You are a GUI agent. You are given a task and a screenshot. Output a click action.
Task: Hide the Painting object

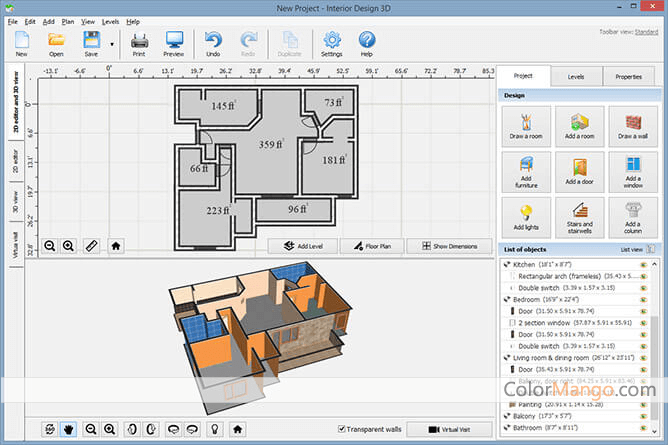click(643, 405)
